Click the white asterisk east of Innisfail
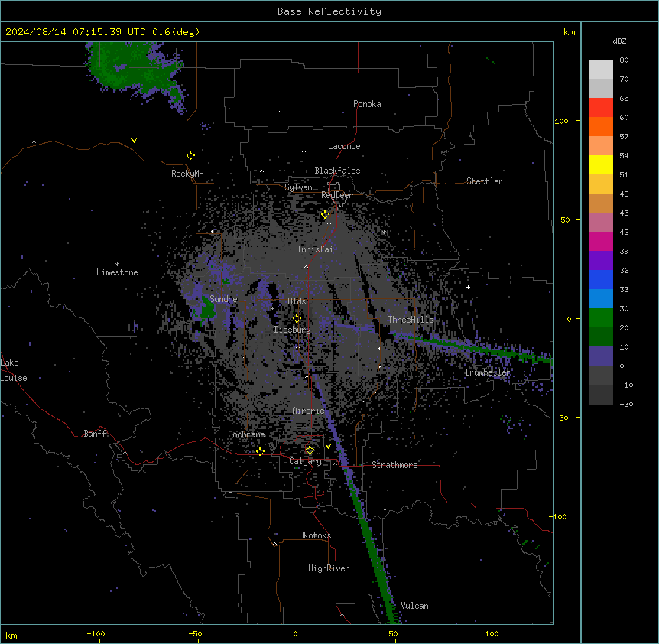The height and width of the screenshot is (644, 659). tap(384, 232)
